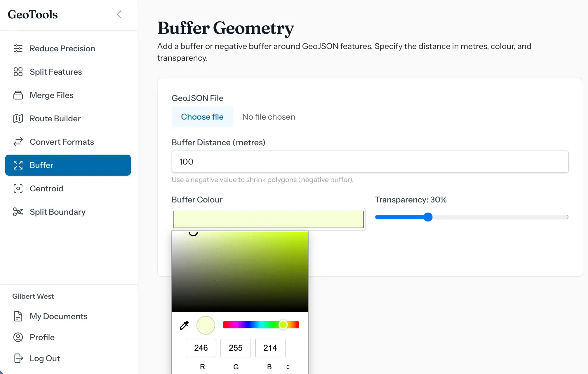This screenshot has height=374, width=588.
Task: Click the Buffer expand-arrows icon
Action: 18,165
